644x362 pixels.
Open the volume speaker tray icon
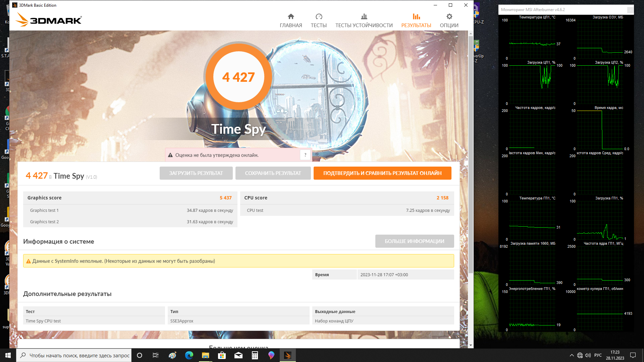tap(588, 355)
